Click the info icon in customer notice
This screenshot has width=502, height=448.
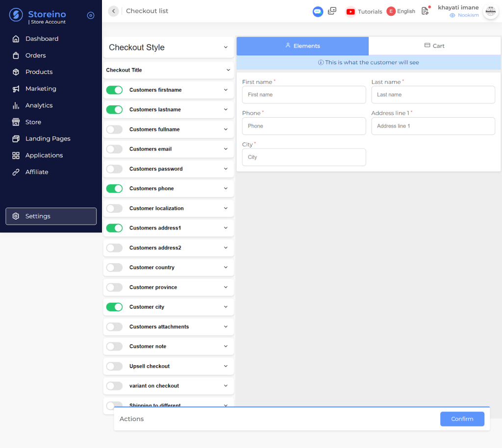point(321,62)
